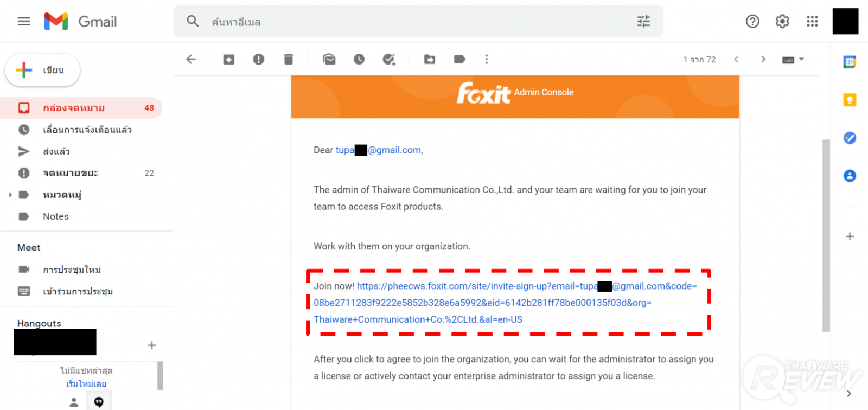Show search options in the search bar

point(643,21)
